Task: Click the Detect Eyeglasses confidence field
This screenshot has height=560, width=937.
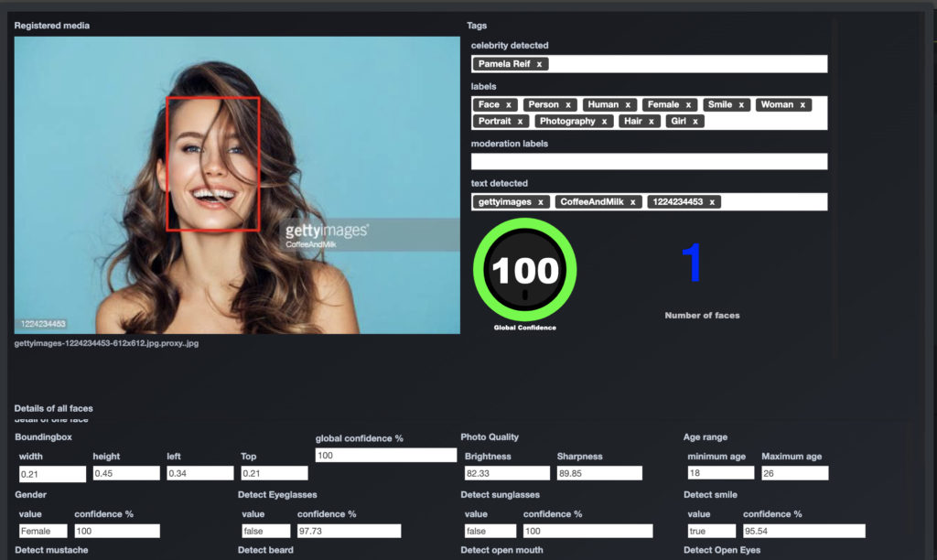Action: click(349, 531)
